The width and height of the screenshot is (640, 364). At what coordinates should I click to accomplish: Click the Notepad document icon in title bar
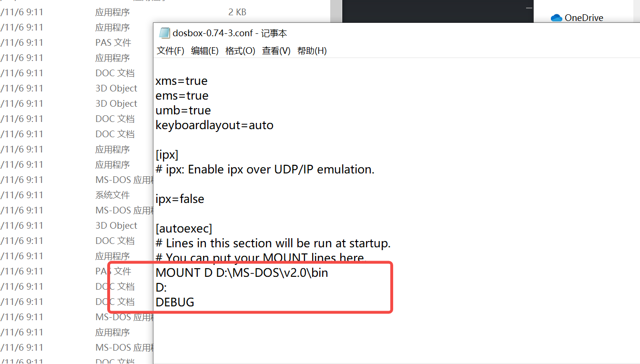pos(164,32)
